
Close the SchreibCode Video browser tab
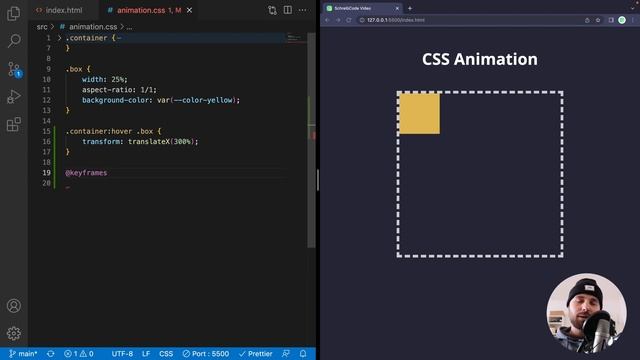(x=397, y=8)
